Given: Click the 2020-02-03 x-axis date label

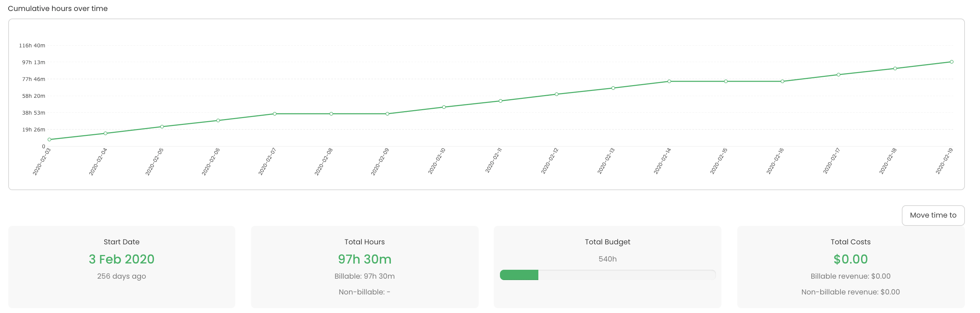Looking at the screenshot, I should (x=42, y=161).
